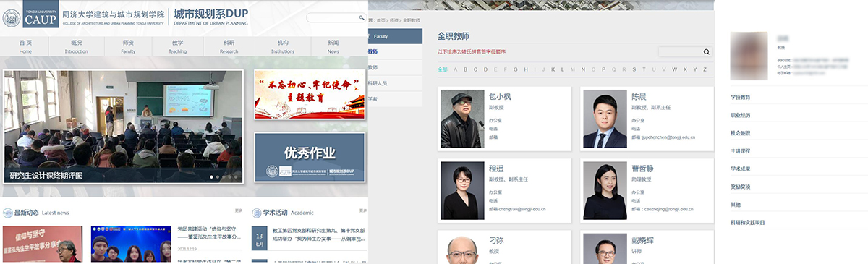Click the name 包小枫

point(500,96)
